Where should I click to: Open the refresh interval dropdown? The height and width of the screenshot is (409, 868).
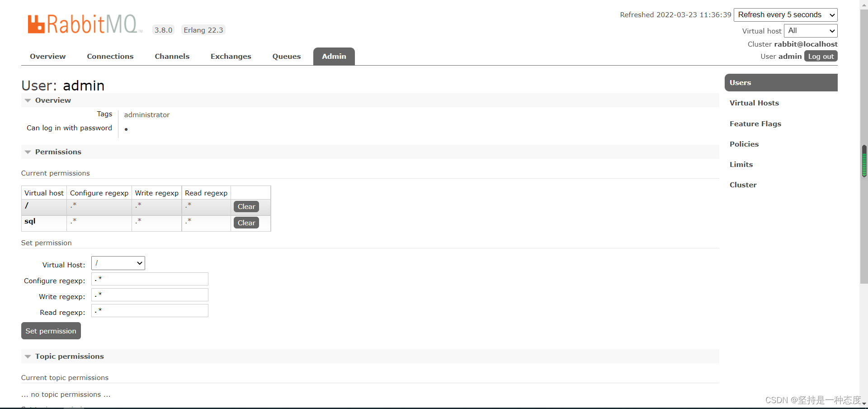[785, 14]
